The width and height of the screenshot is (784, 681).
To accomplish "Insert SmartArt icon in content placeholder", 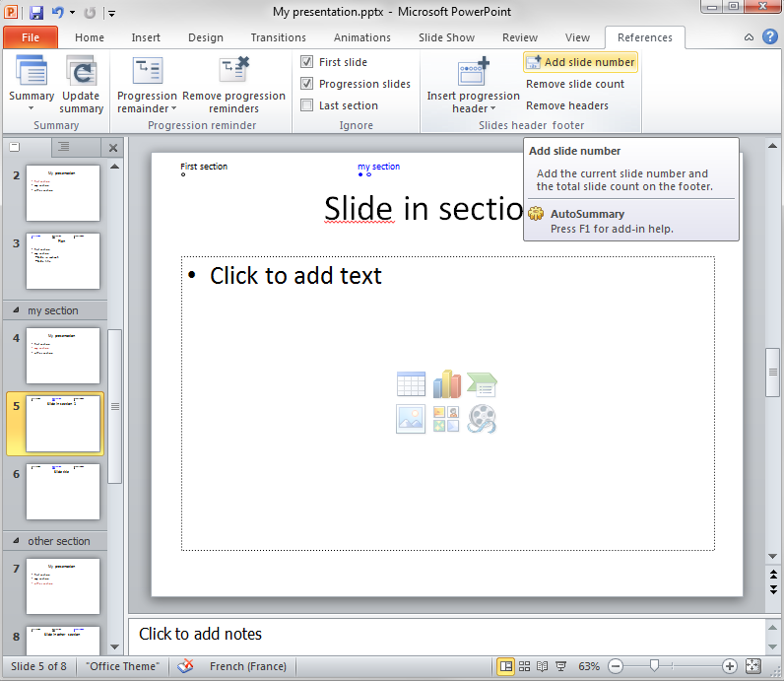I will pyautogui.click(x=482, y=384).
